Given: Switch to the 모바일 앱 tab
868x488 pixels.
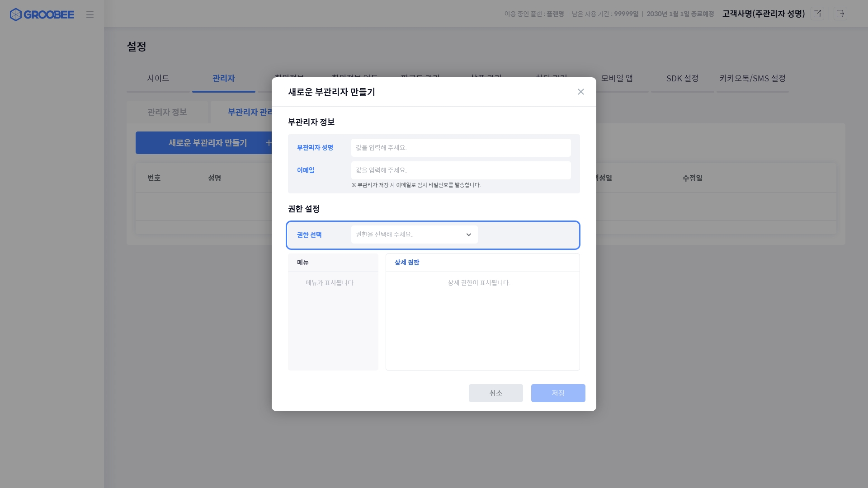Looking at the screenshot, I should click(617, 78).
